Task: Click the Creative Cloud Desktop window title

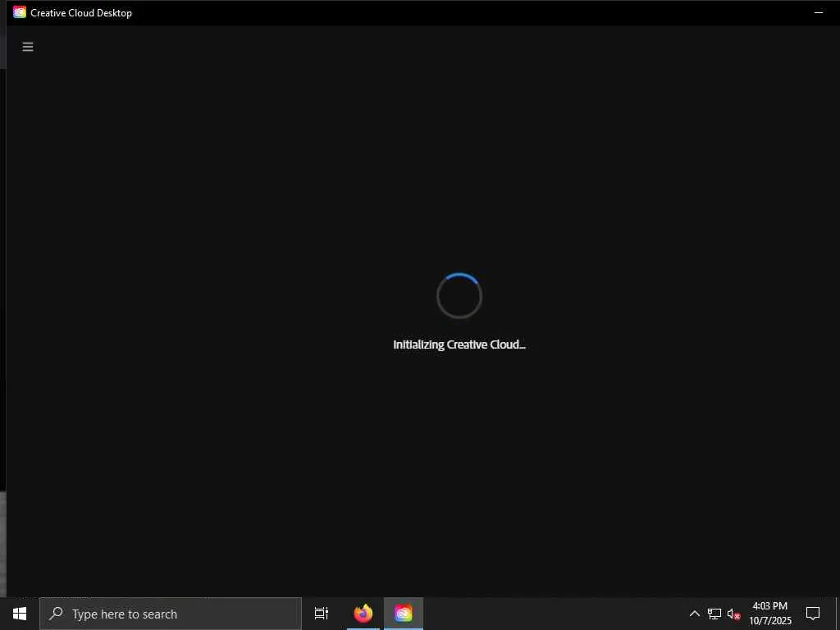Action: click(x=81, y=13)
